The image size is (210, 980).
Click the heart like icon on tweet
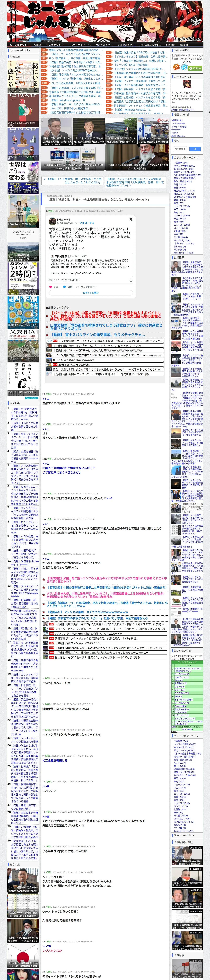click(x=50, y=287)
